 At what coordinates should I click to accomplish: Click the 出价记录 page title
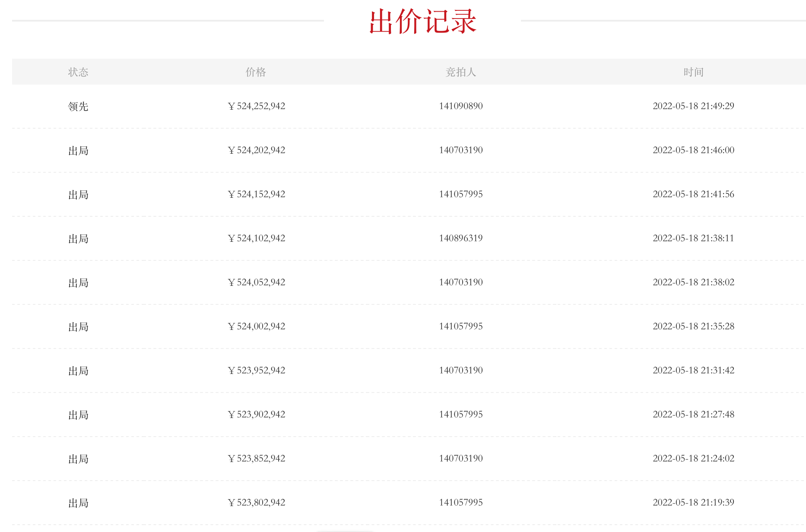pyautogui.click(x=422, y=22)
